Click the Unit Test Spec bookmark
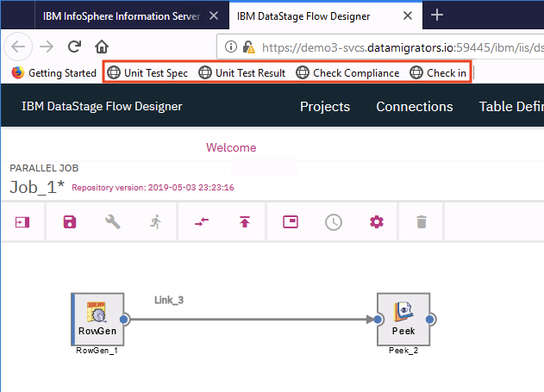This screenshot has height=392, width=544. pos(147,73)
